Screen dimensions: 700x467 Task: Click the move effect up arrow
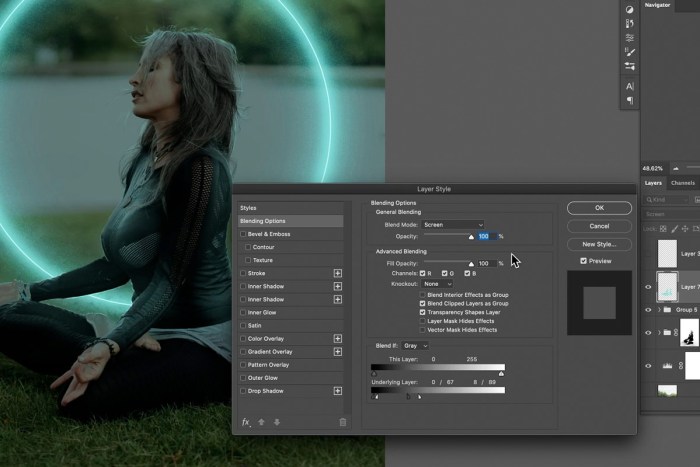[262, 422]
